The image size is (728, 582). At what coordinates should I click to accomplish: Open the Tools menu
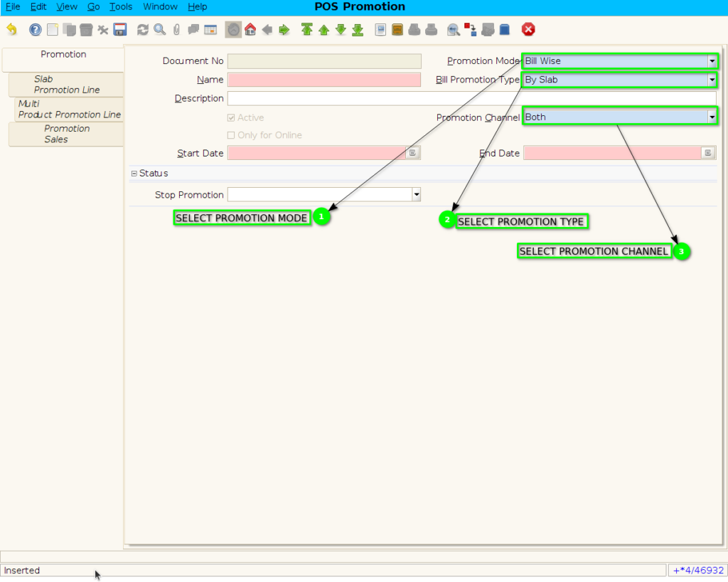(121, 6)
